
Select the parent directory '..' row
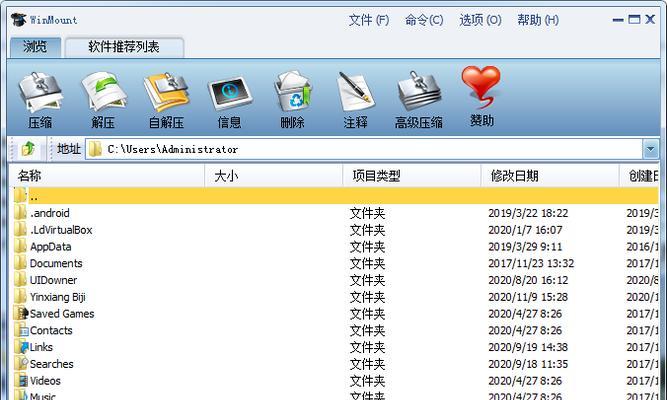pos(335,196)
